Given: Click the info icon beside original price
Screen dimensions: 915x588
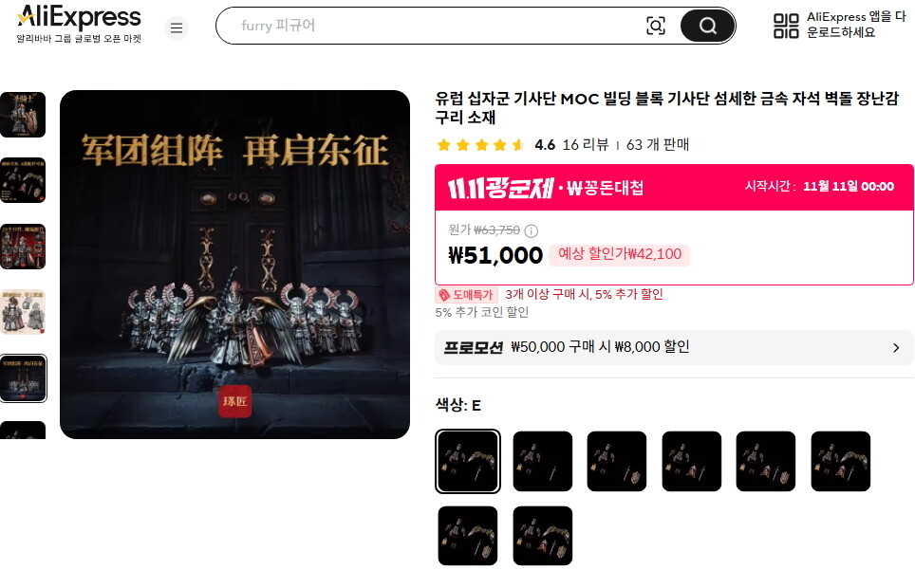Looking at the screenshot, I should (531, 231).
